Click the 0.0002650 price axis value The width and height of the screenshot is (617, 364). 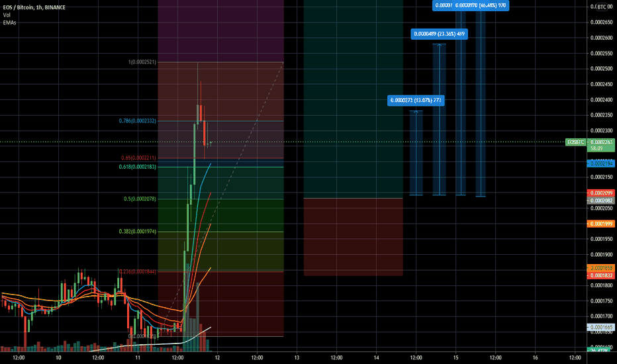(601, 22)
